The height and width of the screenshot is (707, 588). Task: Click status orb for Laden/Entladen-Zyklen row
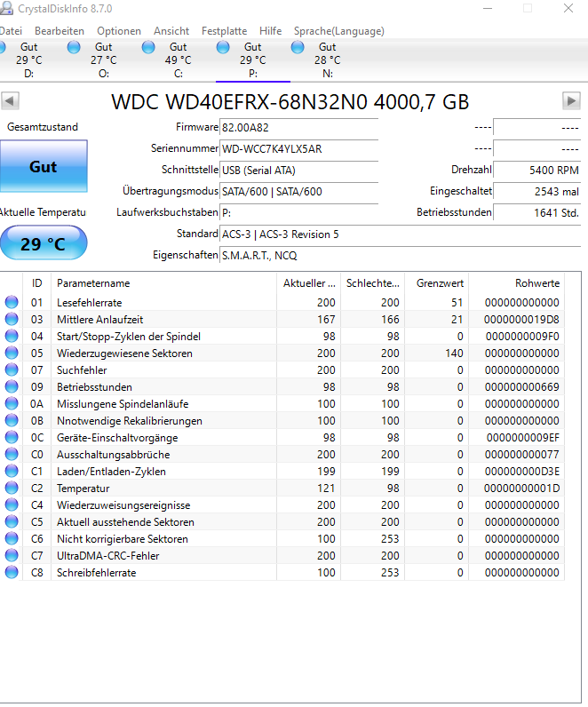point(12,471)
